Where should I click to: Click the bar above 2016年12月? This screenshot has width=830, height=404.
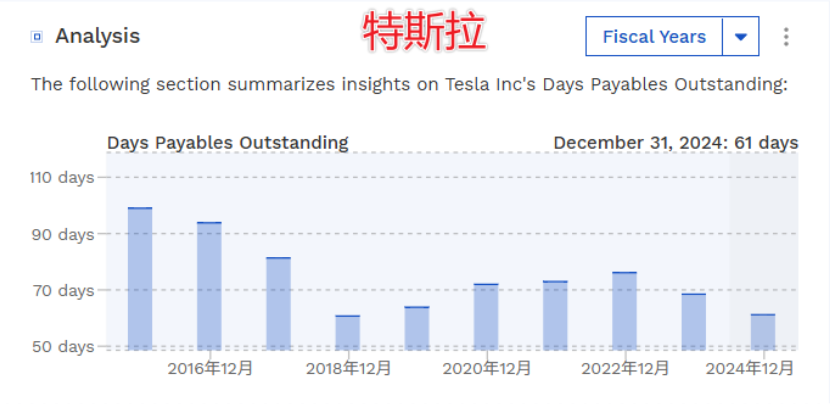[x=209, y=285]
